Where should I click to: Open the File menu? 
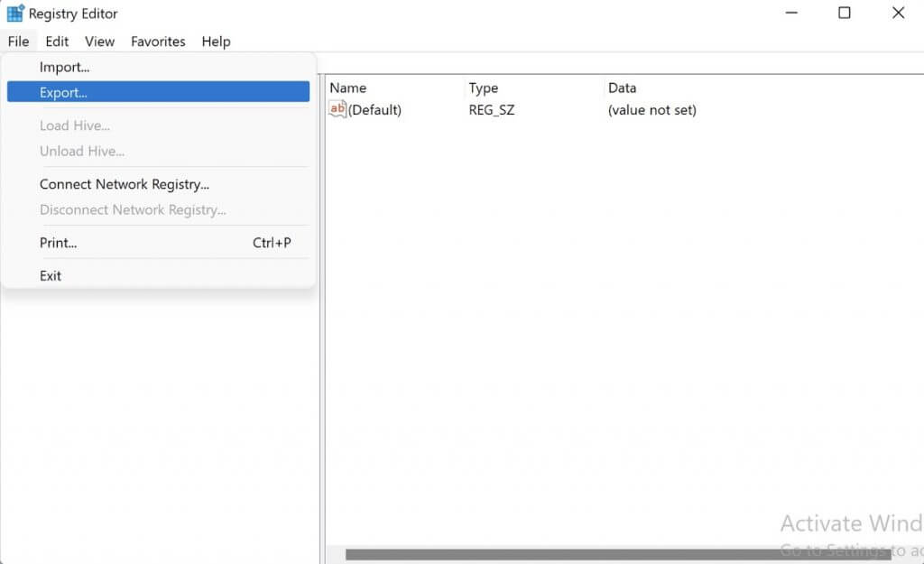18,42
